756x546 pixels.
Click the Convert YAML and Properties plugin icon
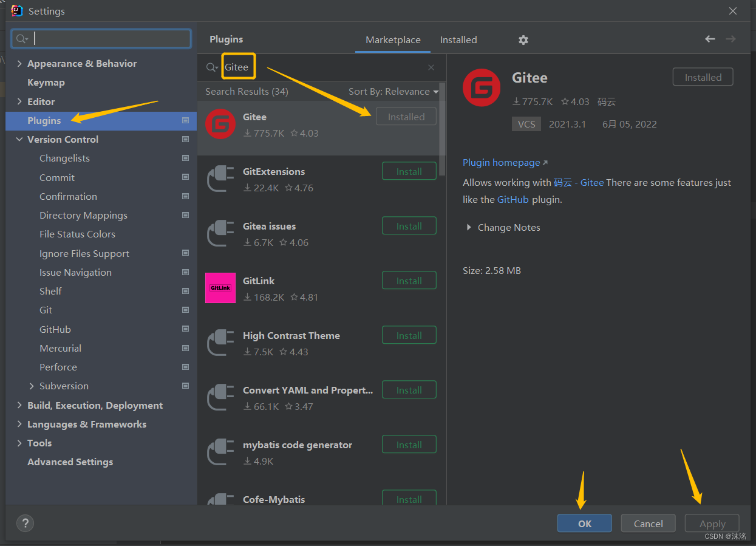[220, 398]
